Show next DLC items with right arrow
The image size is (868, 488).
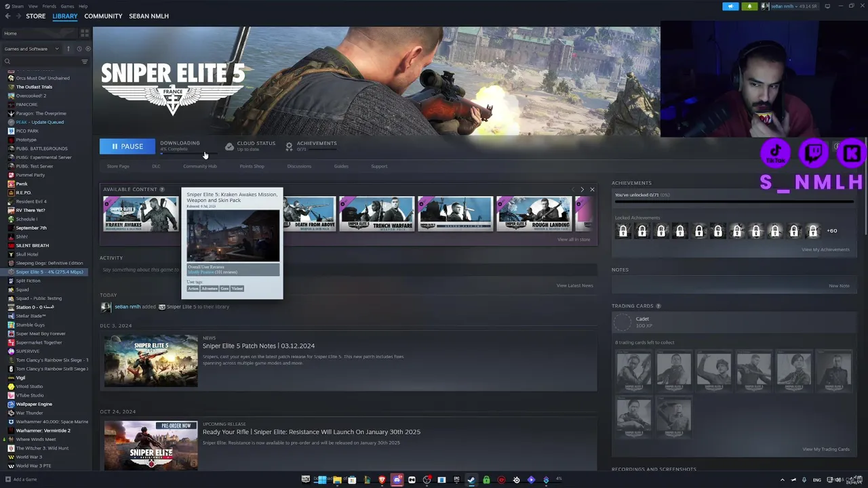(582, 190)
